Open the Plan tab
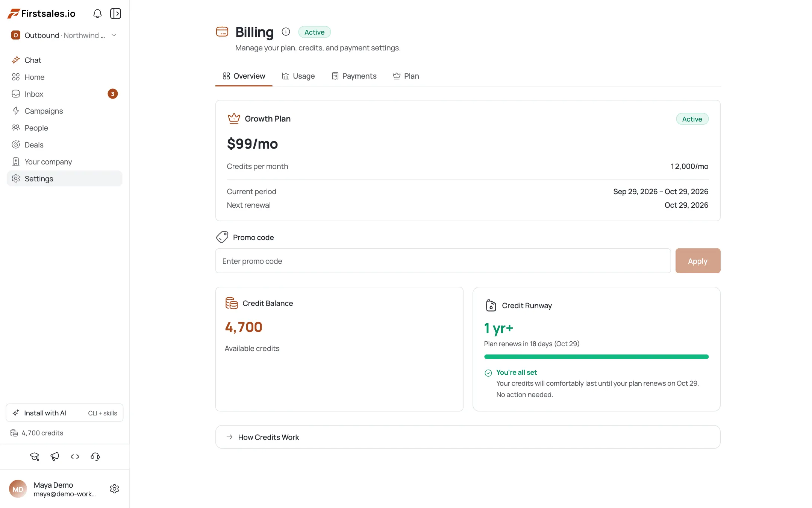This screenshot has height=508, width=812. 406,76
